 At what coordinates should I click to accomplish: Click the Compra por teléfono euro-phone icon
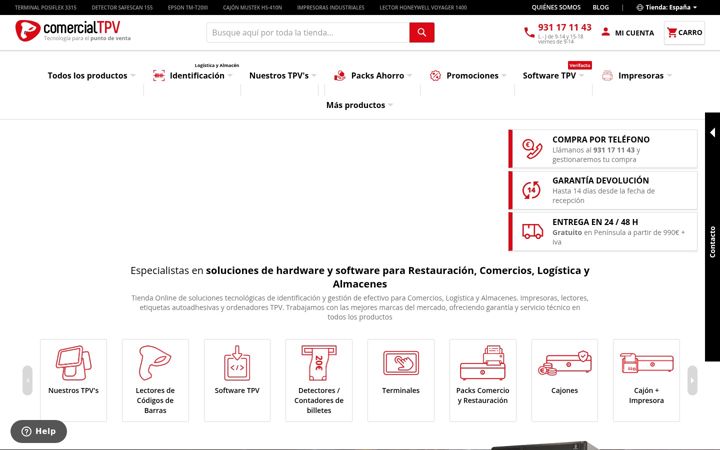click(x=532, y=149)
